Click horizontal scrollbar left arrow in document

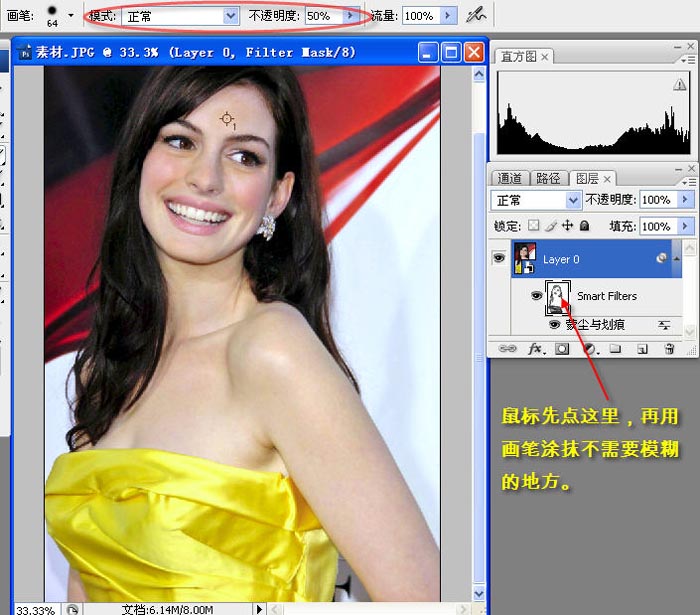pyautogui.click(x=275, y=609)
